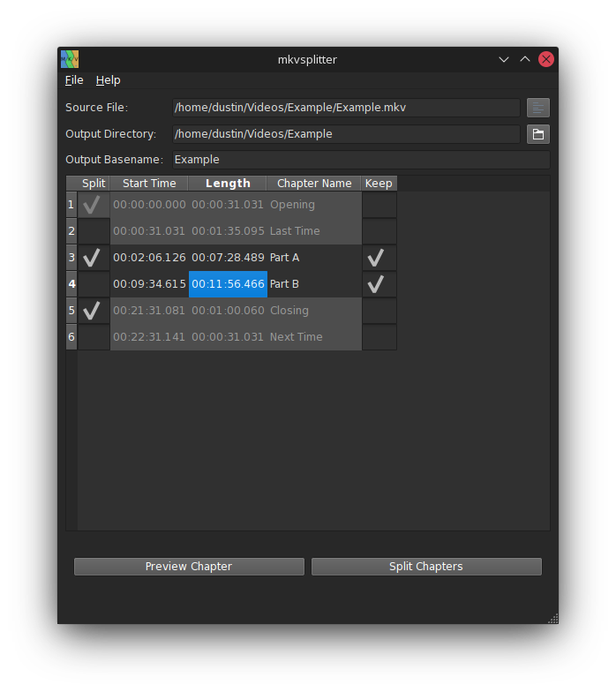This screenshot has width=616, height=692.
Task: Open the Help menu
Action: click(x=108, y=80)
